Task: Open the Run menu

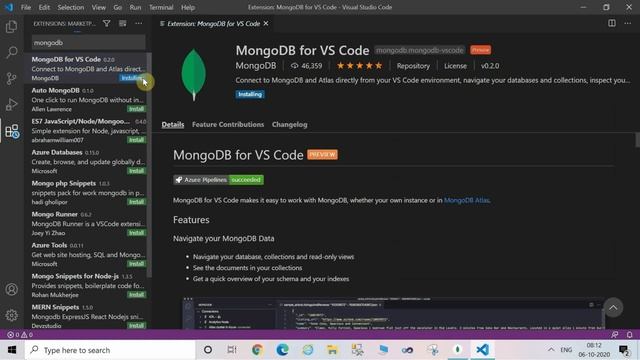Action: (x=135, y=7)
